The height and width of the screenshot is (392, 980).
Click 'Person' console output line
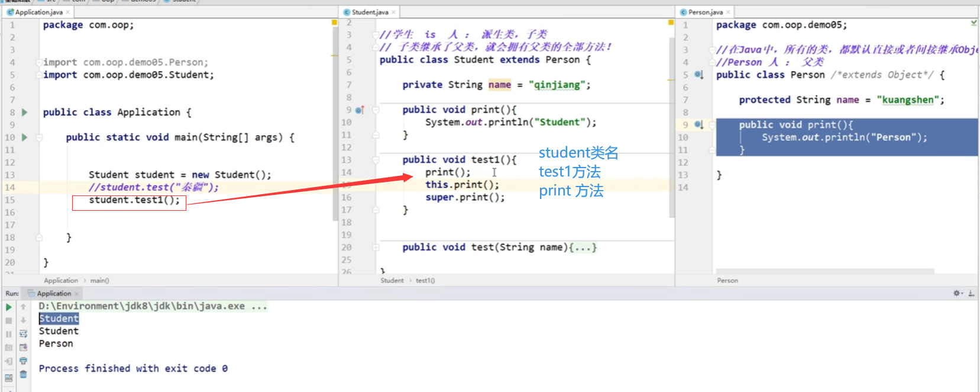tap(56, 343)
